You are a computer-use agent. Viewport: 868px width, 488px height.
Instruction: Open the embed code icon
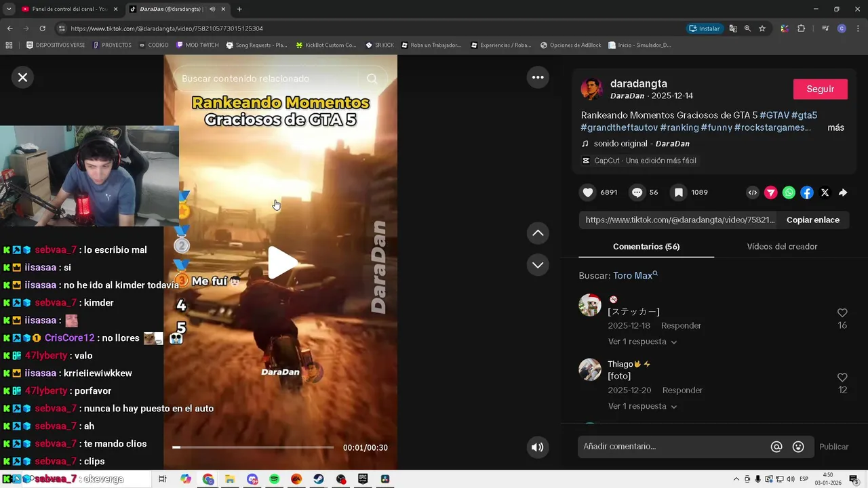coord(753,192)
